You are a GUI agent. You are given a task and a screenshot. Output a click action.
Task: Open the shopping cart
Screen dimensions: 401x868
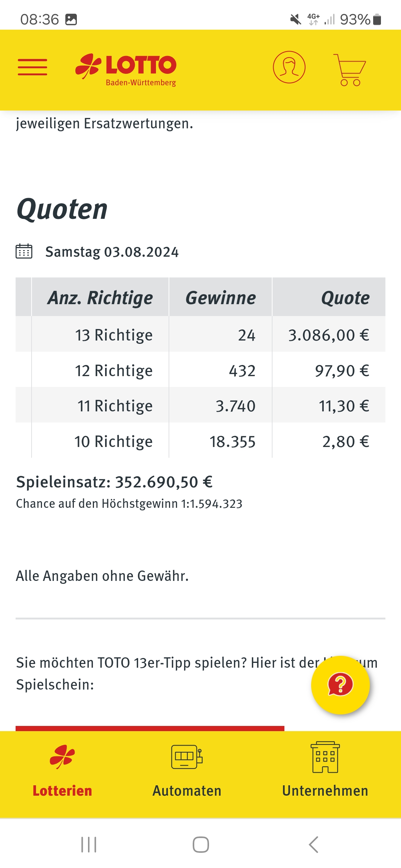349,70
